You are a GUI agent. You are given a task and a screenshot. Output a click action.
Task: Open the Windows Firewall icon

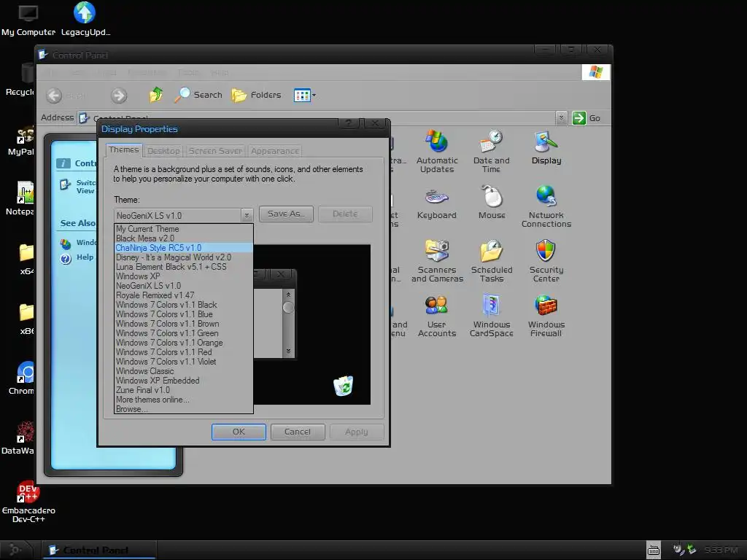[x=546, y=316]
